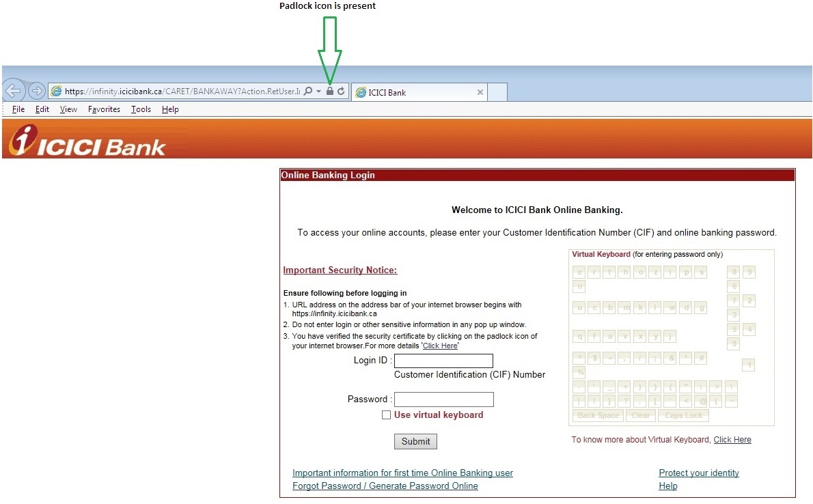Click the Internet Explorer icon in address bar
The width and height of the screenshot is (813, 504).
[x=56, y=92]
